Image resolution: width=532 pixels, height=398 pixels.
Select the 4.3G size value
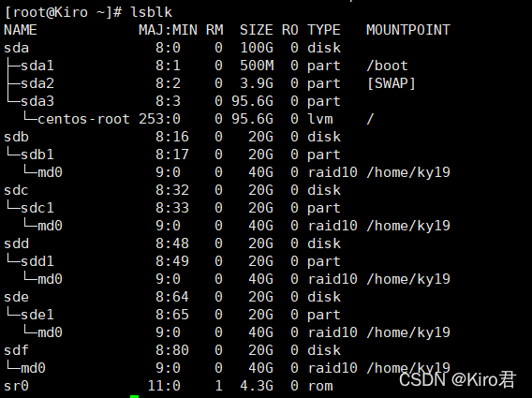[257, 386]
